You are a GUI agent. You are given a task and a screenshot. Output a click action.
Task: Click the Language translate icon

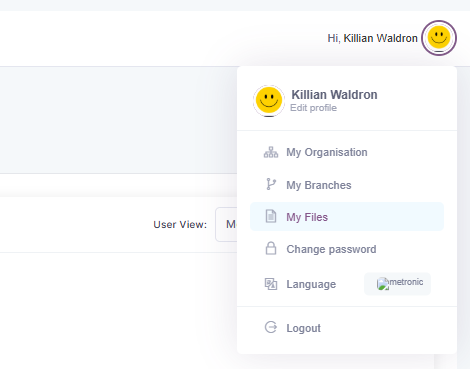click(271, 284)
